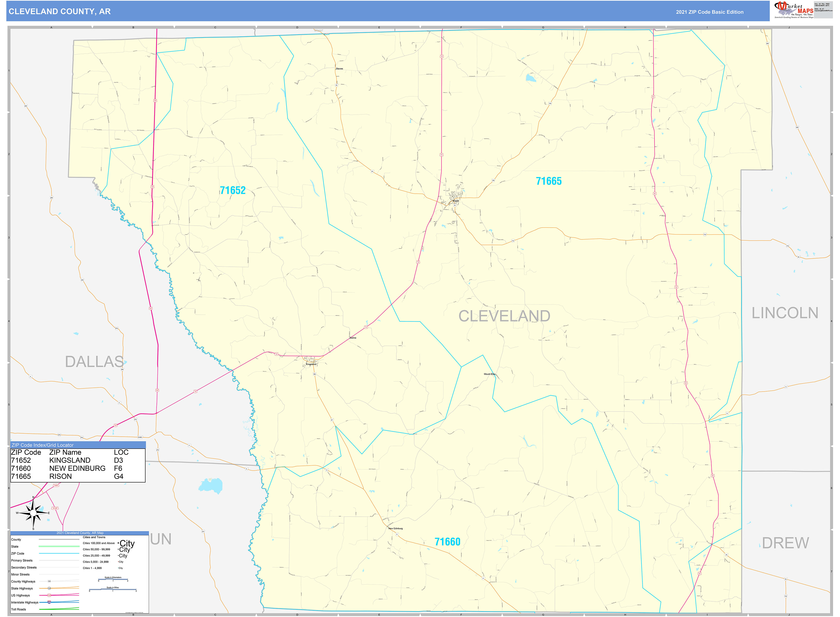
Task: Select the city dot for Rison on map
Action: 454,201
